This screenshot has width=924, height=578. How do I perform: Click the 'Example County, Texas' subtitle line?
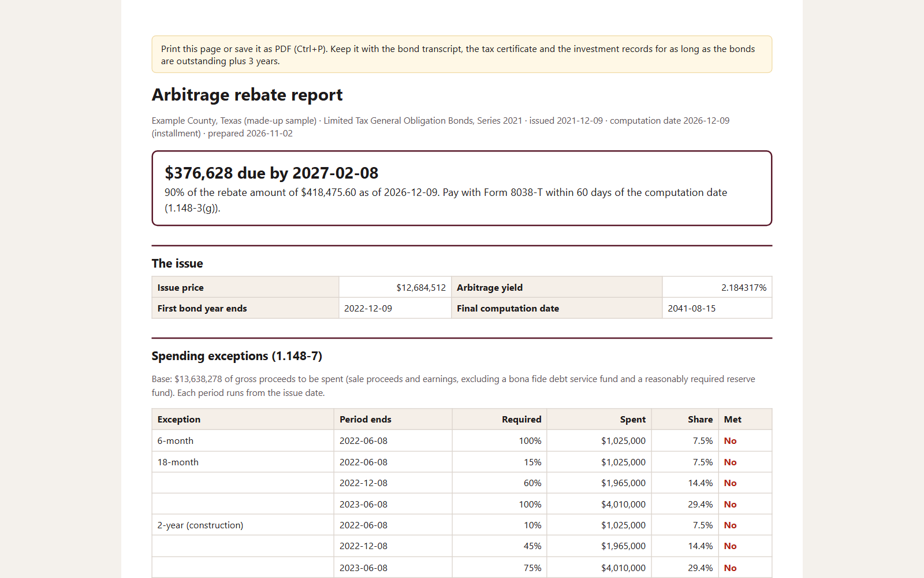point(441,127)
